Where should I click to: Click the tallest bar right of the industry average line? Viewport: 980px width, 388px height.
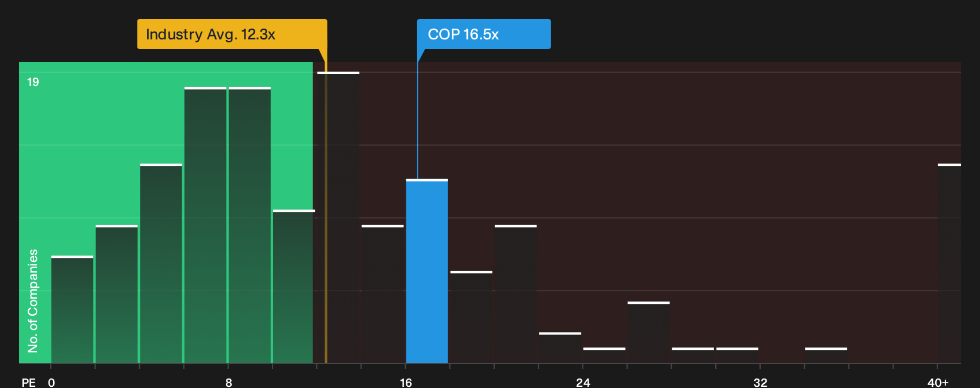pos(338,218)
